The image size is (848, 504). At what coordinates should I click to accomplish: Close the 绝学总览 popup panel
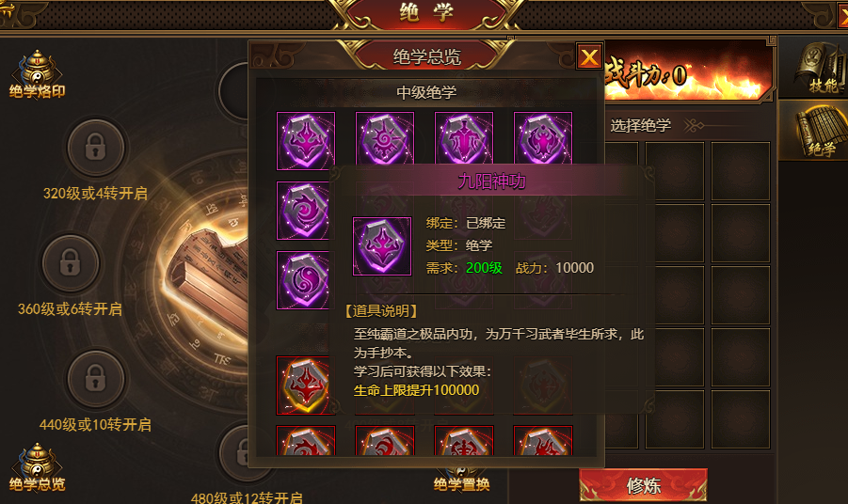(x=589, y=56)
